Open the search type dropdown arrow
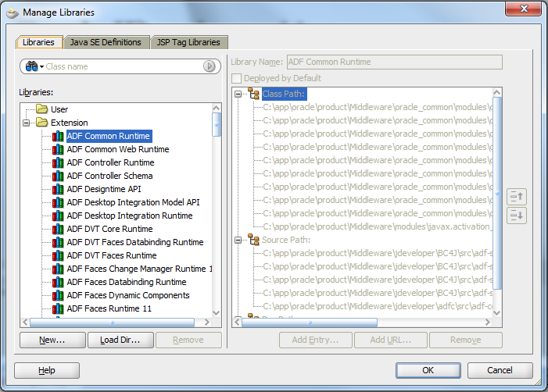The width and height of the screenshot is (548, 392). [x=41, y=66]
